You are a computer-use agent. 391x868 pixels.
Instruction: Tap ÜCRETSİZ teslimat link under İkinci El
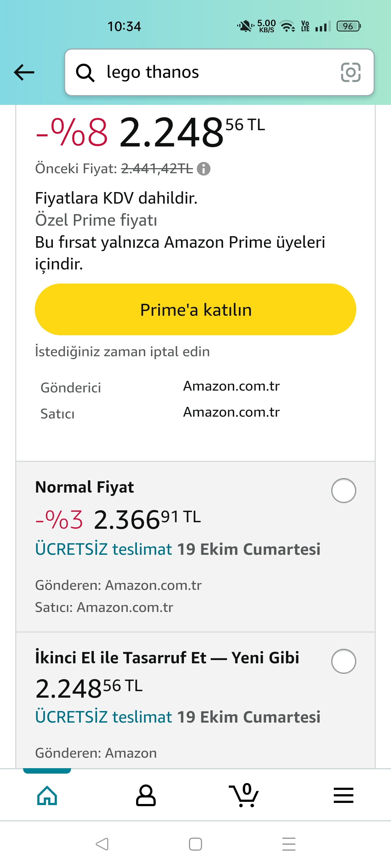[x=103, y=717]
